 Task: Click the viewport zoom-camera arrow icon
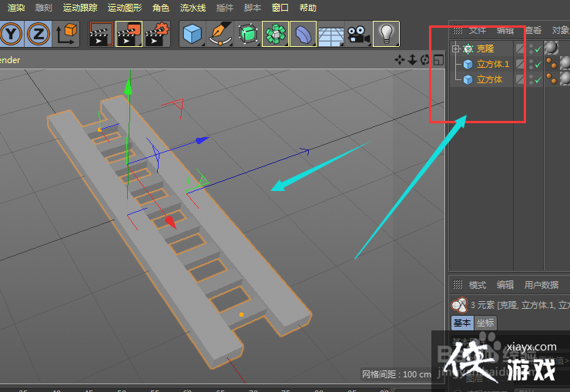(x=412, y=59)
